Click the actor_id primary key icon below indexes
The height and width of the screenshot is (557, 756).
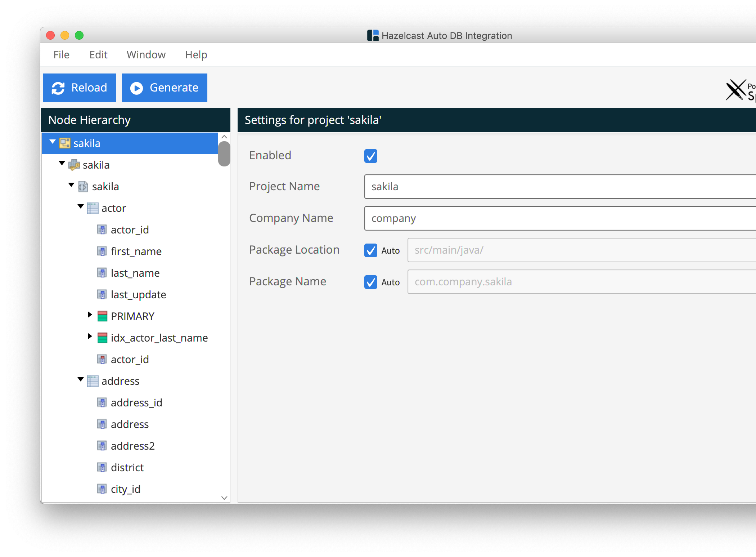pyautogui.click(x=102, y=359)
